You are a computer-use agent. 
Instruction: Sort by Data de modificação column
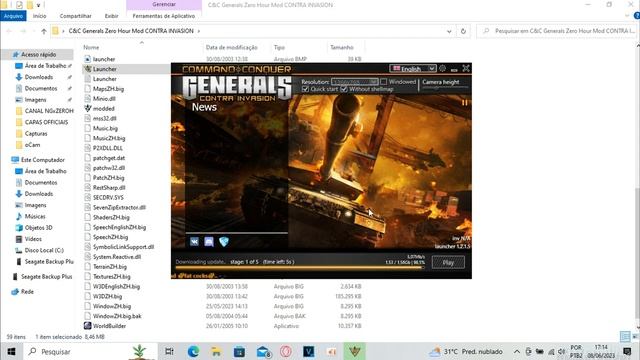(x=231, y=47)
